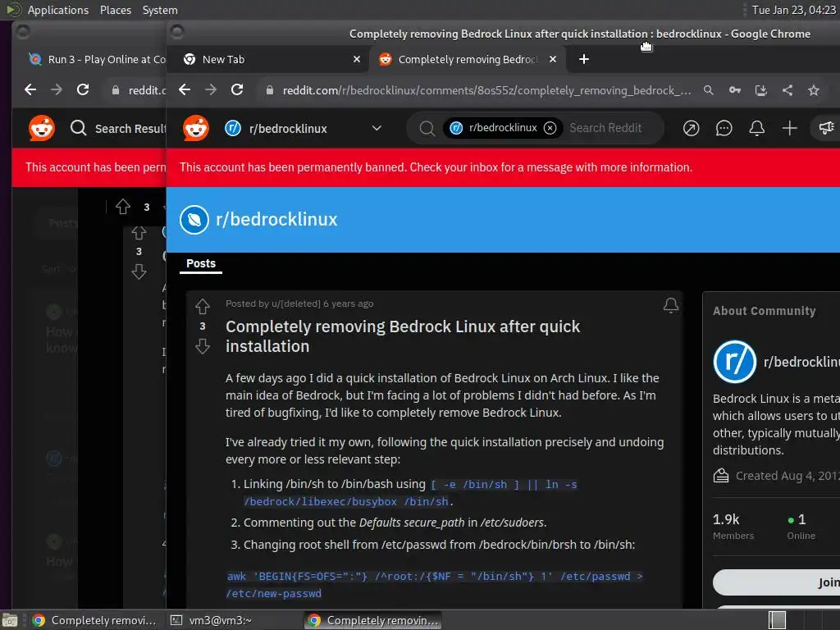Select Run 3 - Play Online tab in background window

coord(95,59)
